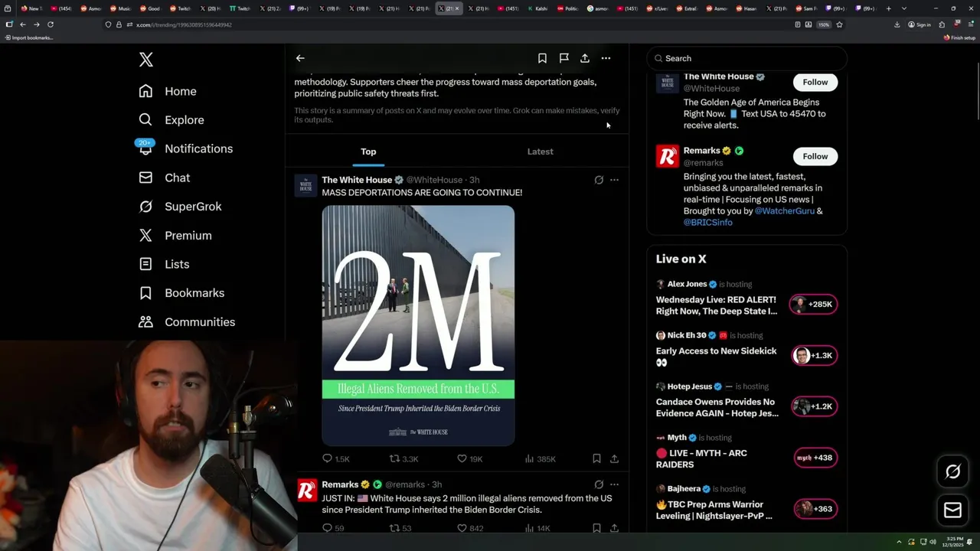Click the back arrow above story

point(300,58)
